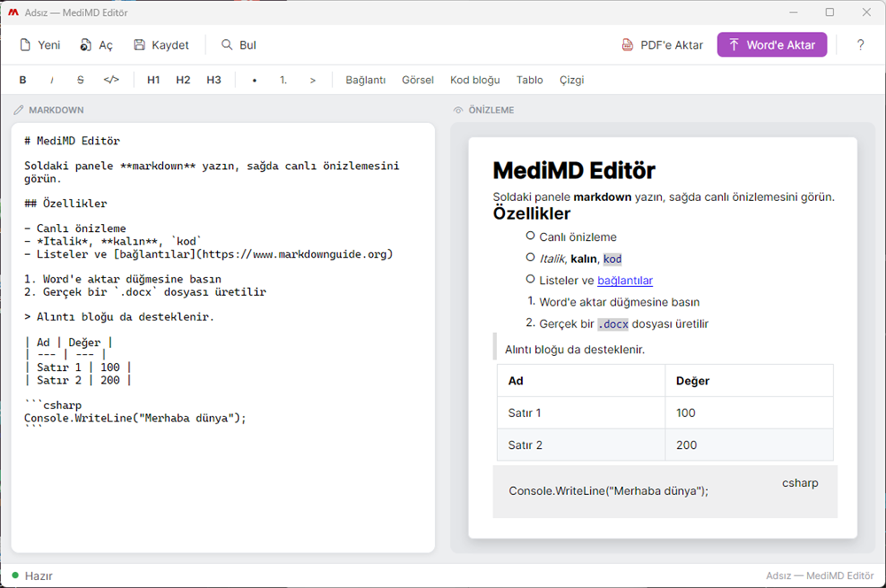
Task: Open a file with the Aç button
Action: click(96, 45)
